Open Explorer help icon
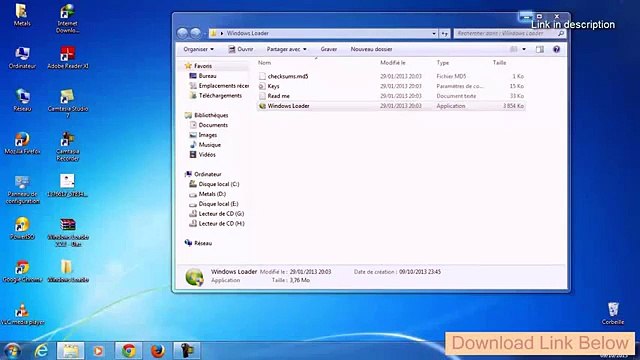Image resolution: width=640 pixels, height=360 pixels. (556, 49)
